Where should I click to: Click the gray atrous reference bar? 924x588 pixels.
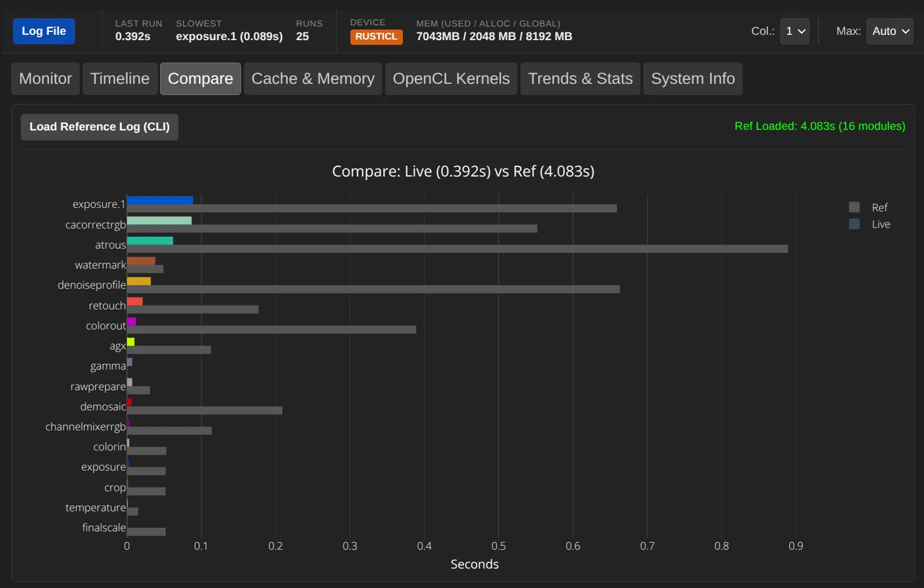click(457, 249)
